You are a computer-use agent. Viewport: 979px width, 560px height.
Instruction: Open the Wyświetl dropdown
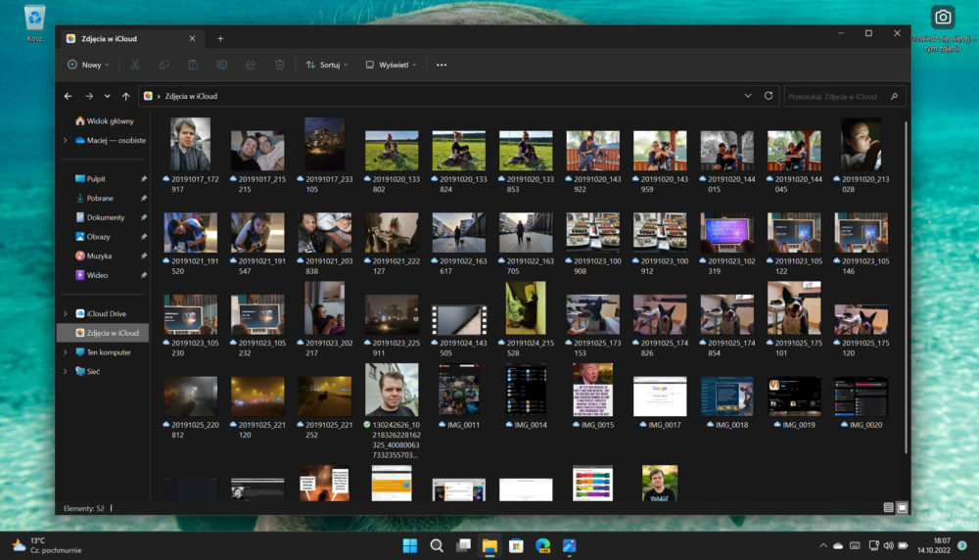391,65
